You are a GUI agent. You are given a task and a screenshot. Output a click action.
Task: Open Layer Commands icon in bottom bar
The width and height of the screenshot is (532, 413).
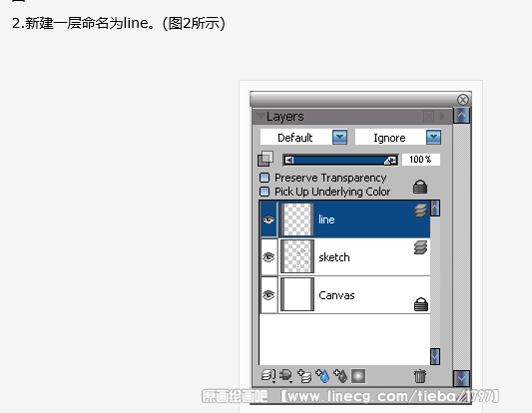(x=268, y=376)
